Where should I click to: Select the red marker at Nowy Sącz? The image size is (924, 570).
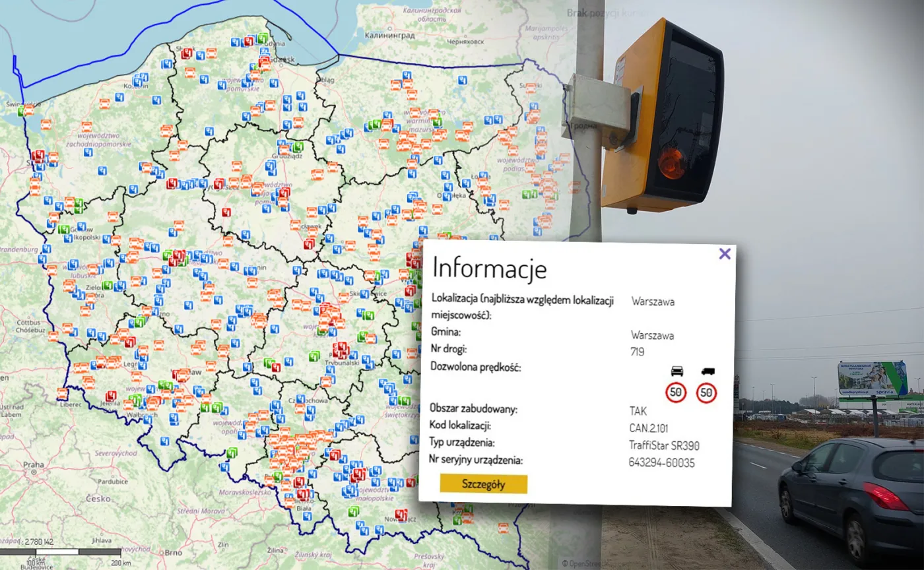click(400, 515)
